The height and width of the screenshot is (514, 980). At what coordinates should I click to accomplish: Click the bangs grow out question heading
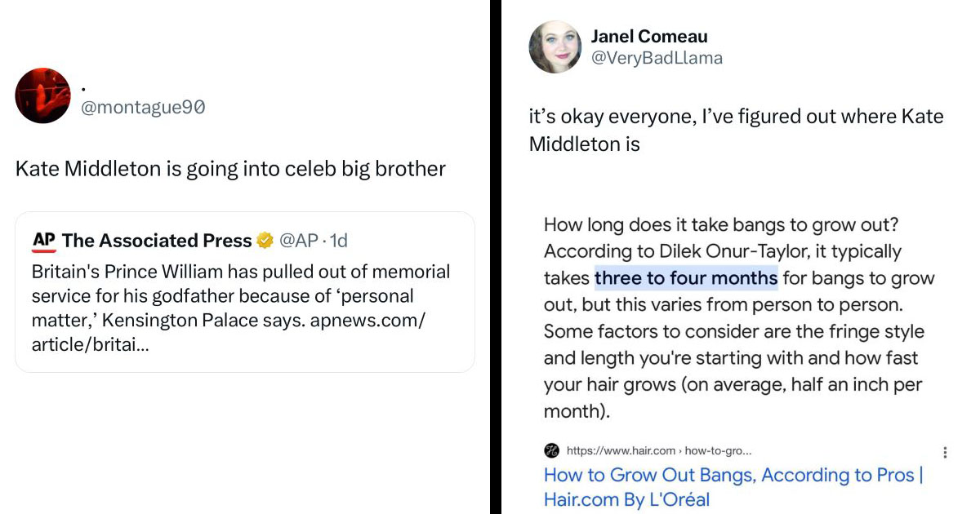(721, 224)
